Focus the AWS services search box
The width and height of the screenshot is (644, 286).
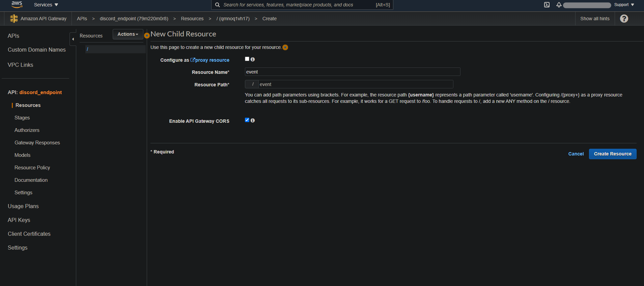302,5
